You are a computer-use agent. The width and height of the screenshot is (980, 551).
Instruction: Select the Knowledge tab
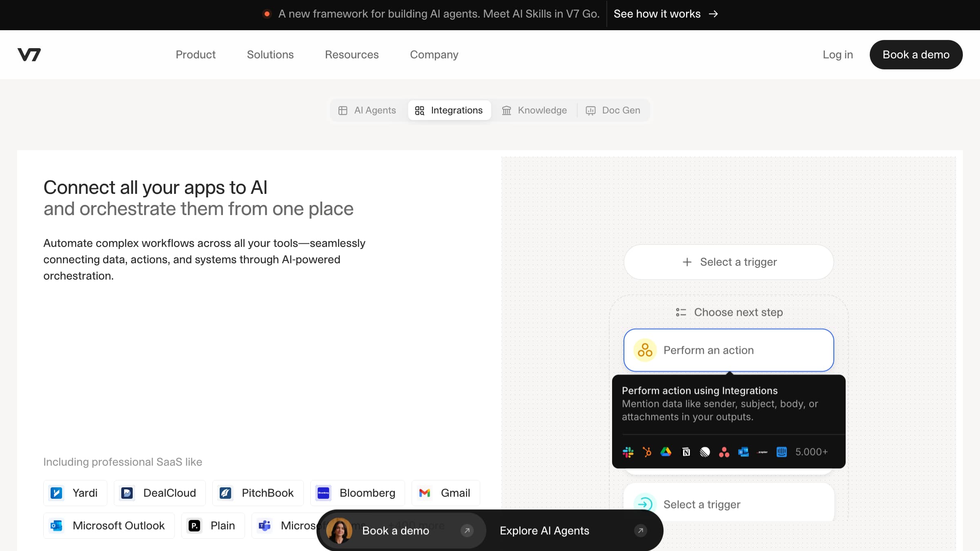point(534,110)
